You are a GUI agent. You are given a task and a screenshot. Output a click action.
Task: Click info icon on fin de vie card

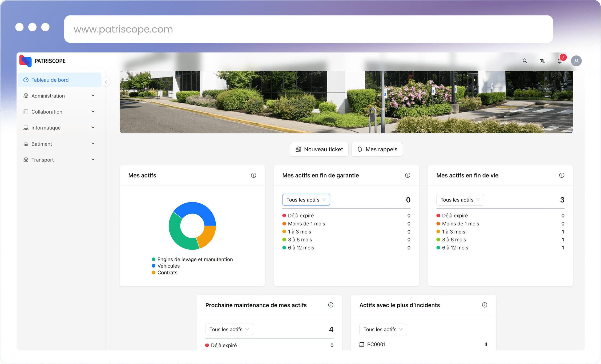[x=562, y=175]
